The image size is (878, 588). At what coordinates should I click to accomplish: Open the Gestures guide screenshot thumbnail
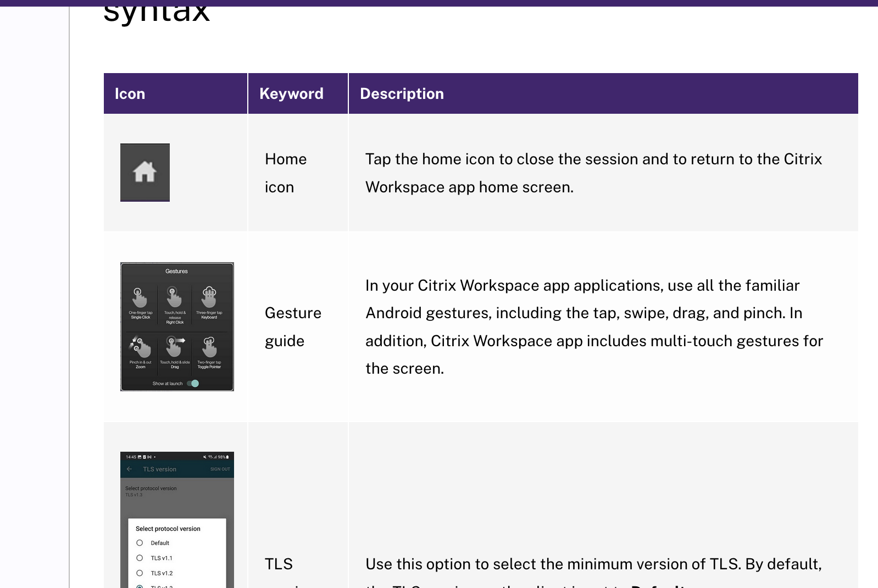[177, 326]
